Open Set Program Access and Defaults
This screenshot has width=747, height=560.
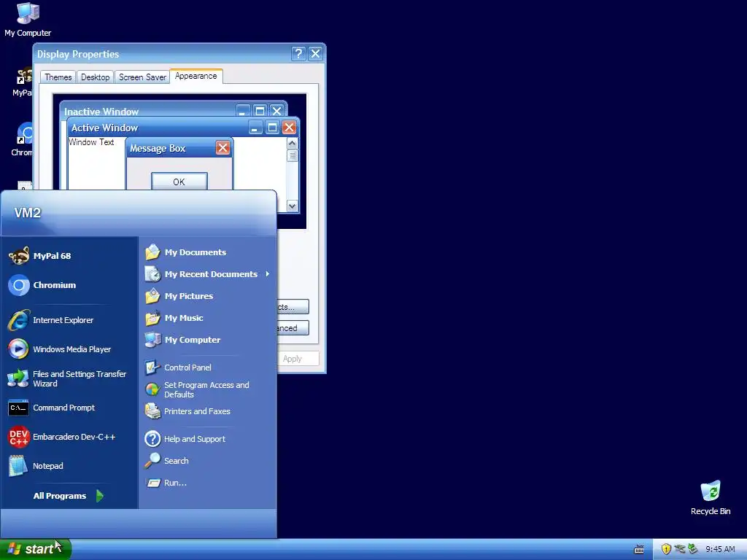click(207, 389)
